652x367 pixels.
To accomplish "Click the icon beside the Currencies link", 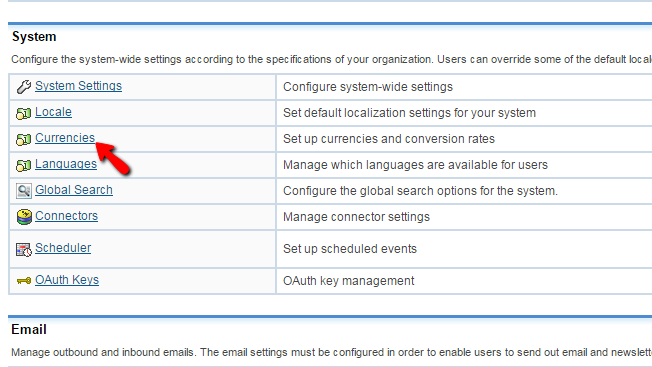I will 24,139.
